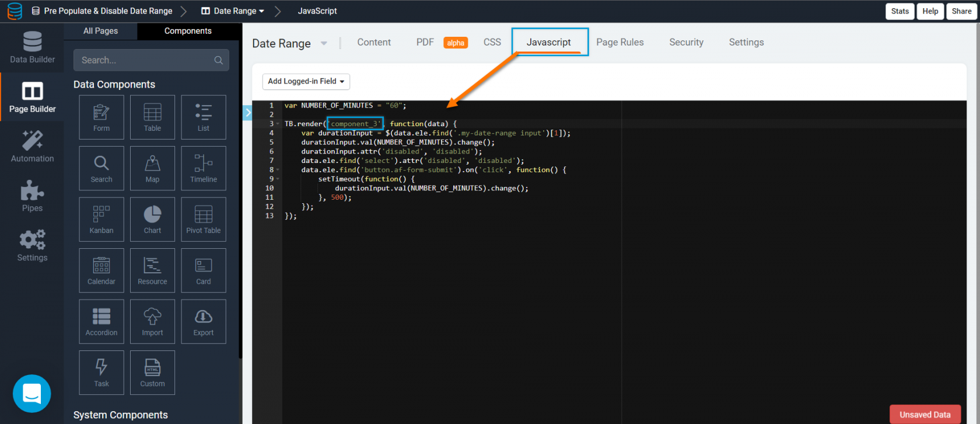Open the Page Builder section

[x=32, y=97]
